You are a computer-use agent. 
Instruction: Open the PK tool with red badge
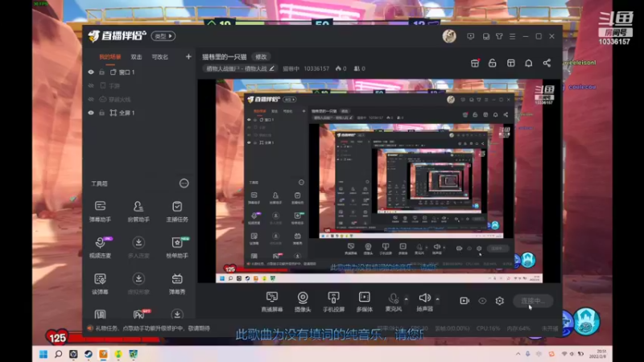pyautogui.click(x=139, y=315)
